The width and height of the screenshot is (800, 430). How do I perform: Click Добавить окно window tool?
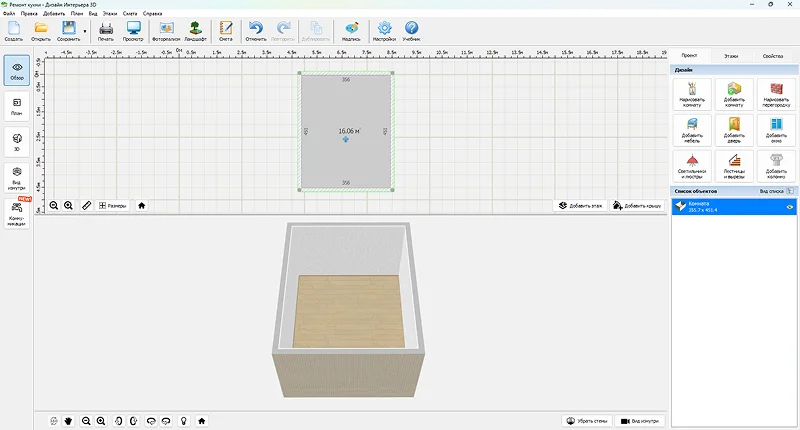(x=776, y=130)
